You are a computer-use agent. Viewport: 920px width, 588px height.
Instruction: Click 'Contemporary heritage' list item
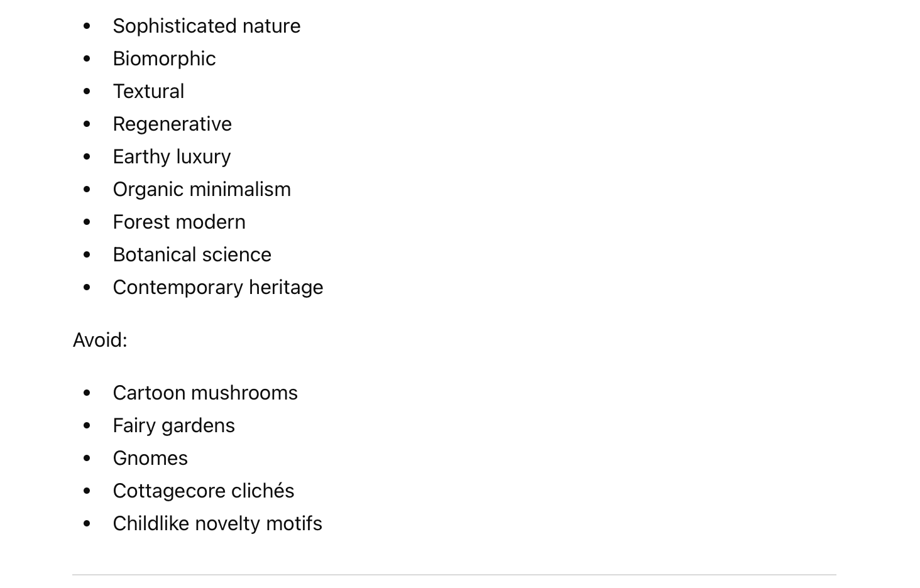(217, 287)
